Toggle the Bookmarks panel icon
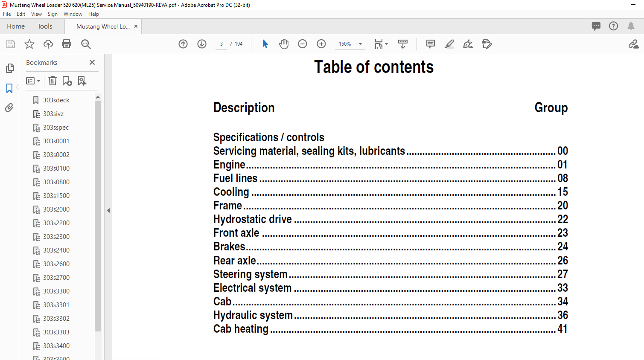This screenshot has width=644, height=360. tap(9, 88)
